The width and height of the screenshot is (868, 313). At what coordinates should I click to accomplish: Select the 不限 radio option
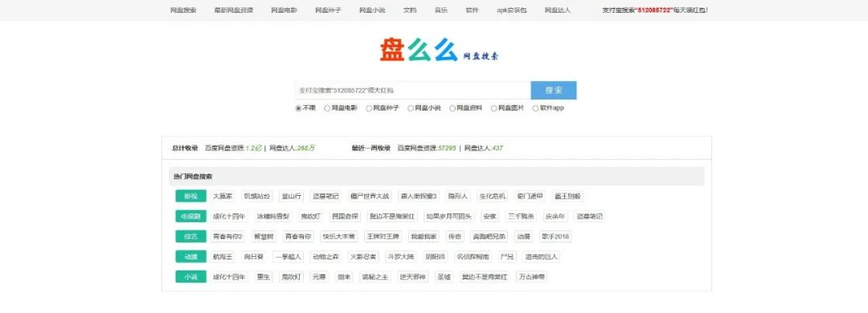click(298, 108)
